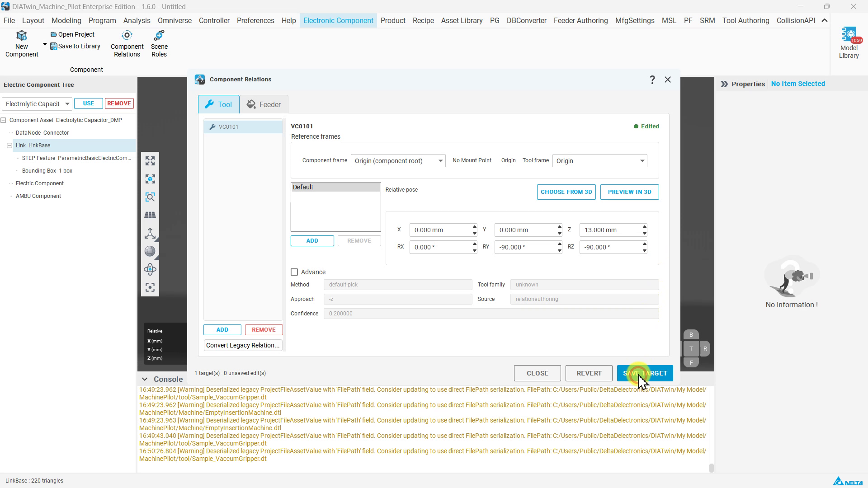
Task: Open the Component Relations tool
Action: tap(127, 44)
